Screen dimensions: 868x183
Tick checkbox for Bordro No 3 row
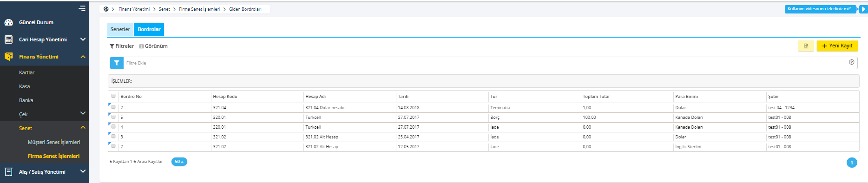pyautogui.click(x=113, y=136)
